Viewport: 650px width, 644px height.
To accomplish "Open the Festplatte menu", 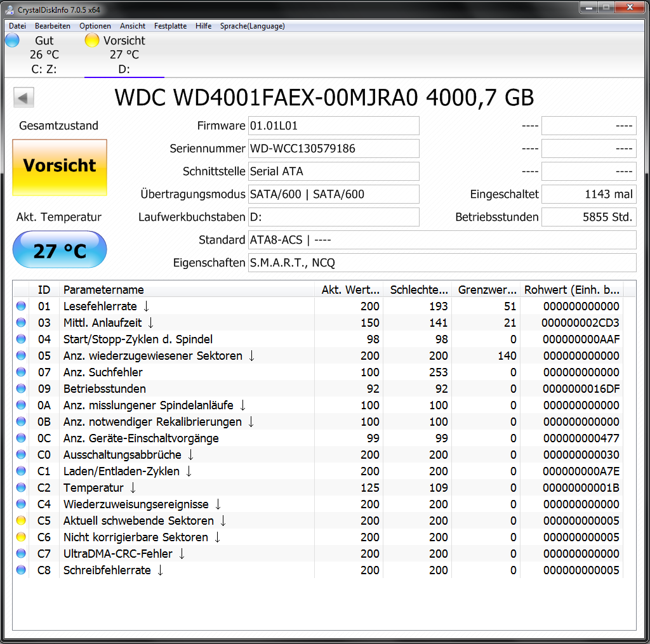I will point(170,25).
